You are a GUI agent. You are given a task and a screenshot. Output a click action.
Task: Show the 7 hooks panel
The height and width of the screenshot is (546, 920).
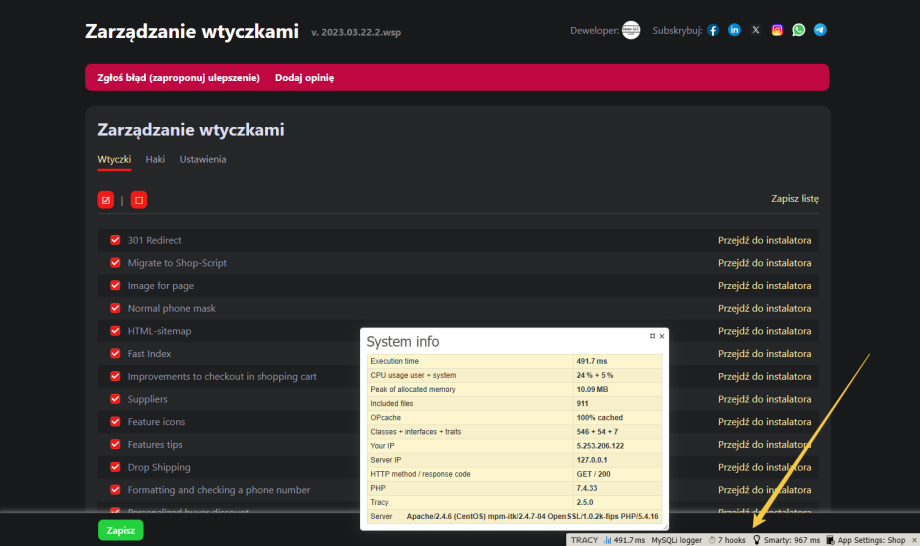tap(727, 540)
